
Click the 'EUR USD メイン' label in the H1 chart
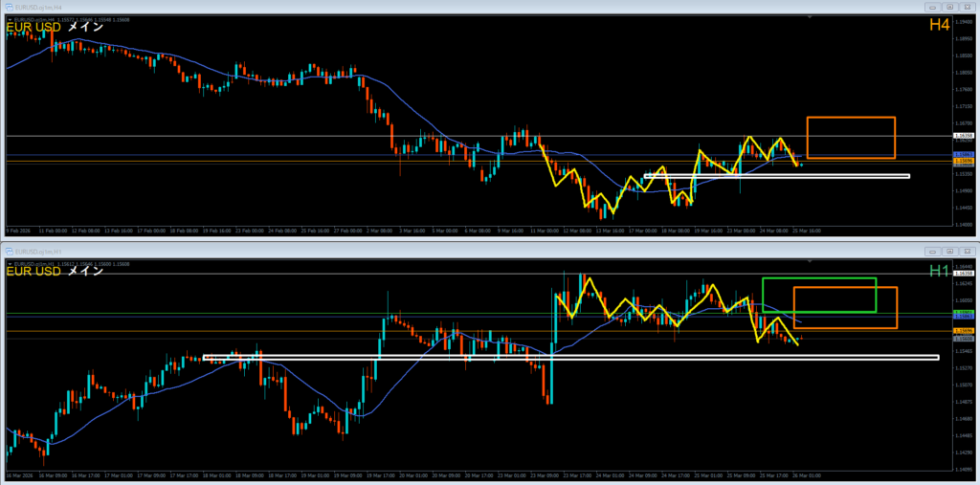point(55,272)
